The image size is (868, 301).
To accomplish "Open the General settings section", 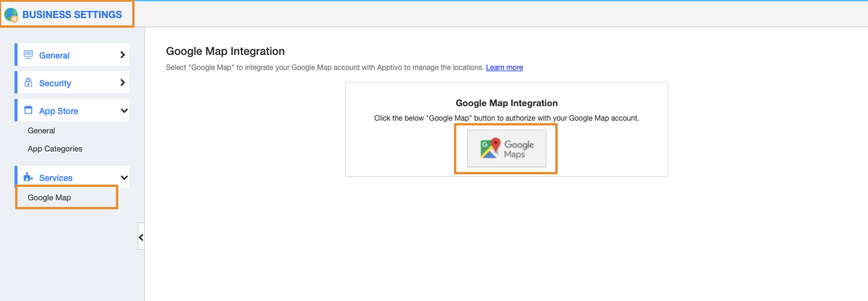I will (x=54, y=55).
